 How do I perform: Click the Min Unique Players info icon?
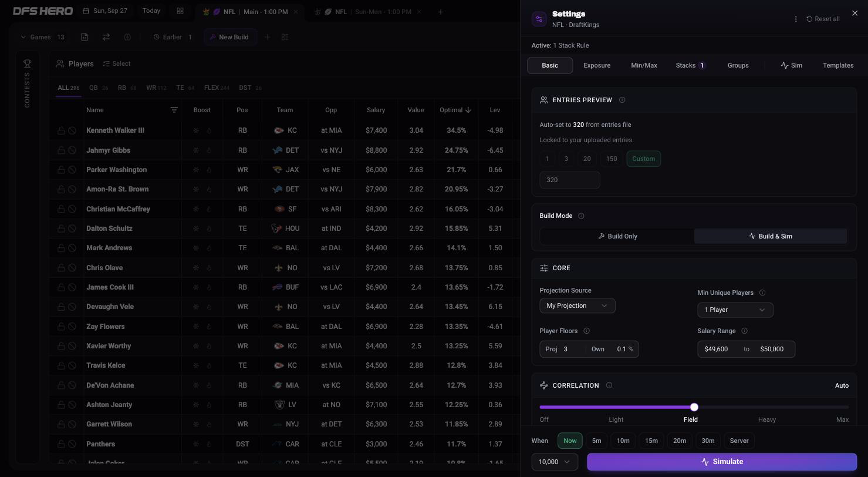pos(762,293)
